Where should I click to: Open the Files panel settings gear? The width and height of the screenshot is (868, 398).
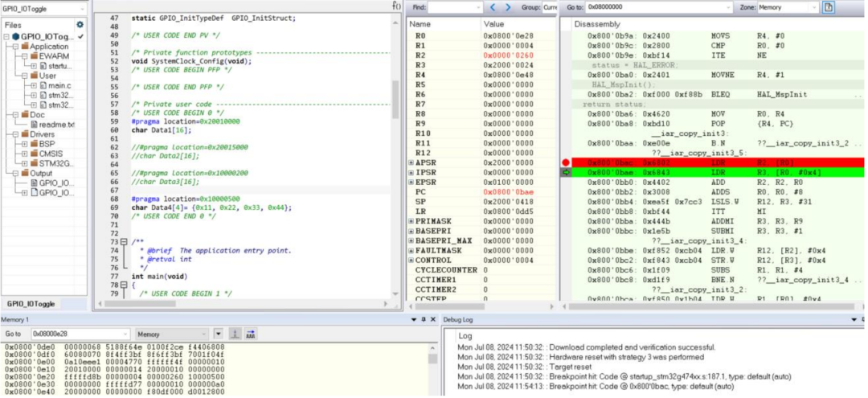coord(80,24)
